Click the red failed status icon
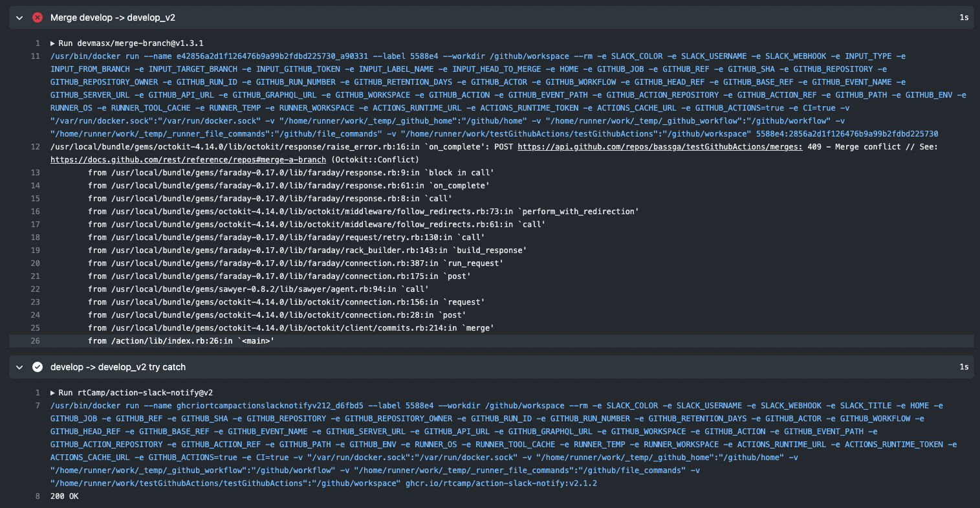 coord(38,17)
